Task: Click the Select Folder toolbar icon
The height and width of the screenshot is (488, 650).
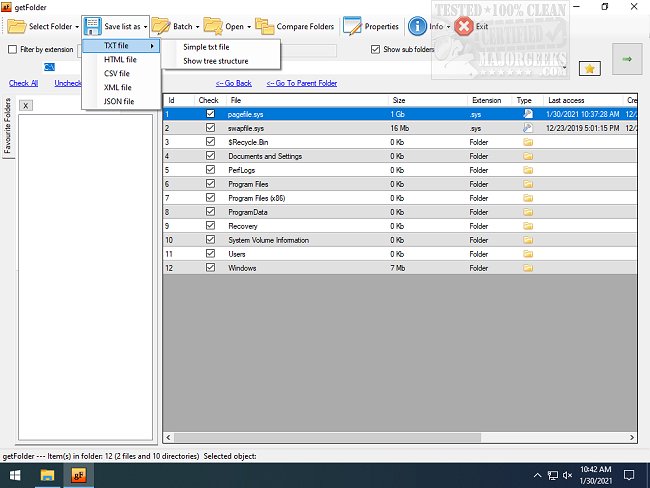Action: [x=17, y=26]
